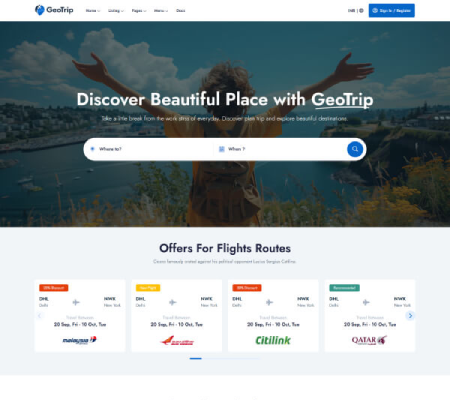Click the blue search magnifier button

pyautogui.click(x=355, y=149)
